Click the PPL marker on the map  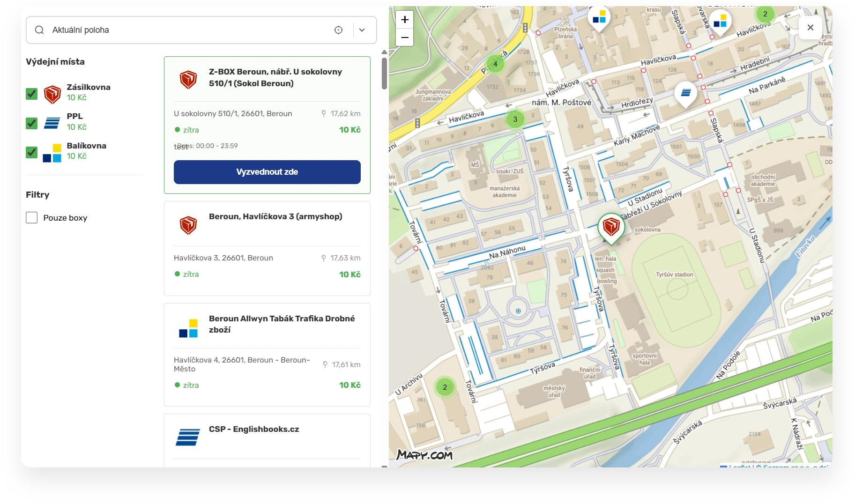point(685,93)
